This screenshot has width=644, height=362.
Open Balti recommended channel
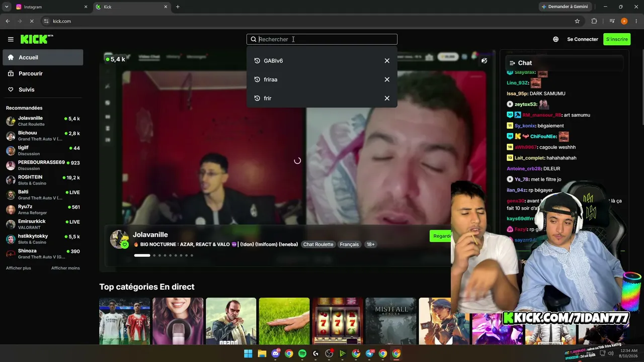coord(43,195)
